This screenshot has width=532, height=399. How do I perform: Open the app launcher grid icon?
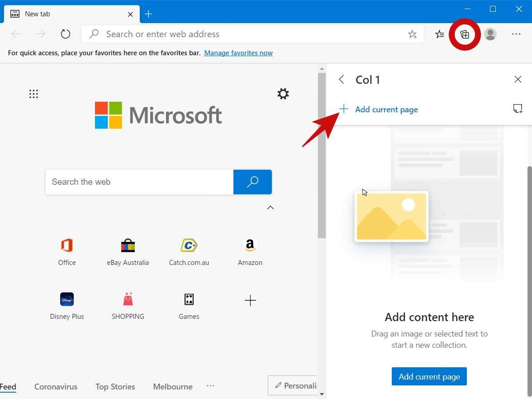pos(33,94)
